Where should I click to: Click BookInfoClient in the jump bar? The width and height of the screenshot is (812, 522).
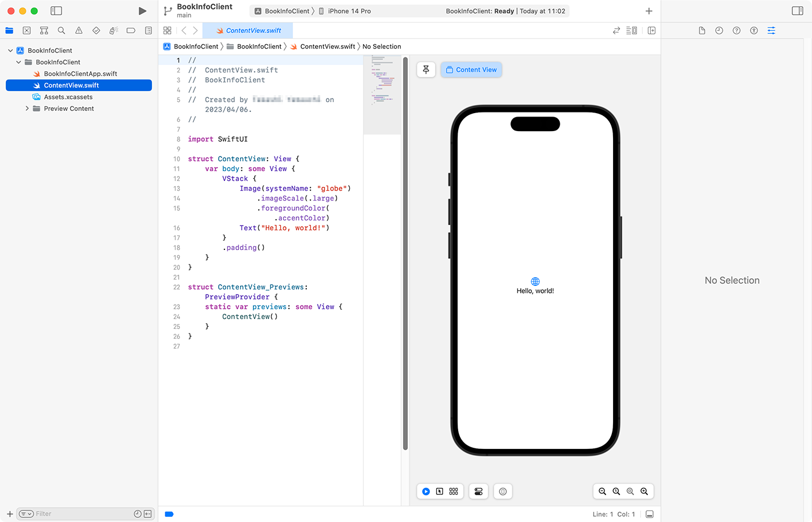pyautogui.click(x=196, y=46)
